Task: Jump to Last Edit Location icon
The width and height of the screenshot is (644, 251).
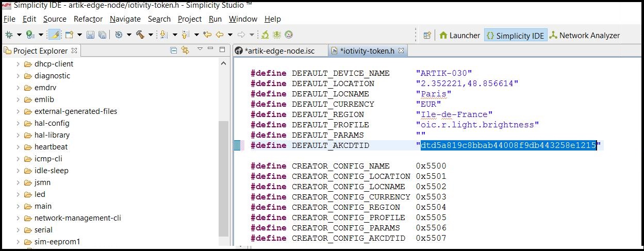Action: click(207, 35)
